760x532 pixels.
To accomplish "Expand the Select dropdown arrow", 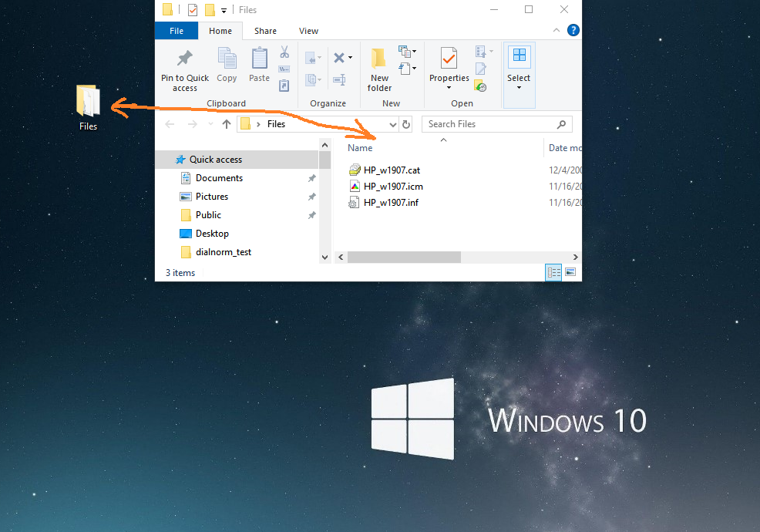I will [x=519, y=88].
